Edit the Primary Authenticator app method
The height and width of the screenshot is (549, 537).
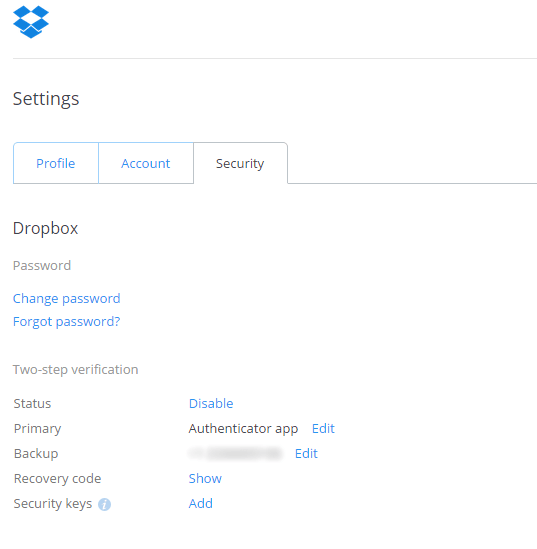click(323, 428)
